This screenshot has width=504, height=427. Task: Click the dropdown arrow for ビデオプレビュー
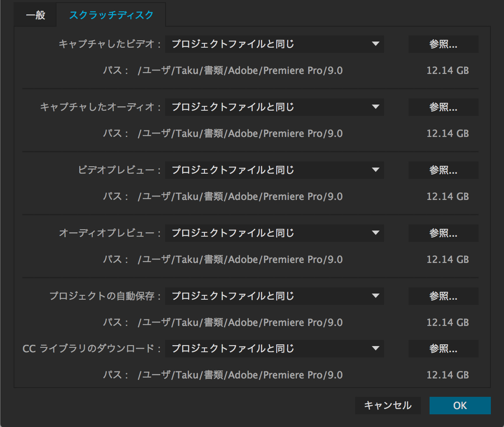click(x=375, y=169)
